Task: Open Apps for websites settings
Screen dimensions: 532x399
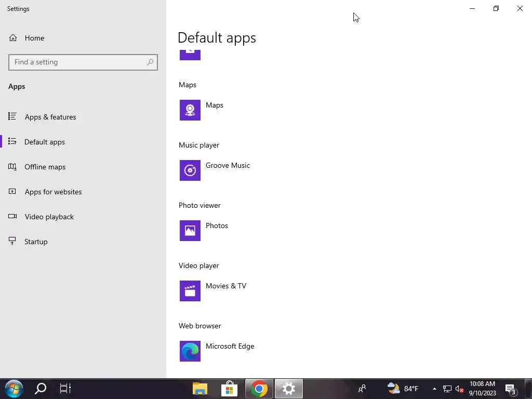Action: (x=83, y=192)
